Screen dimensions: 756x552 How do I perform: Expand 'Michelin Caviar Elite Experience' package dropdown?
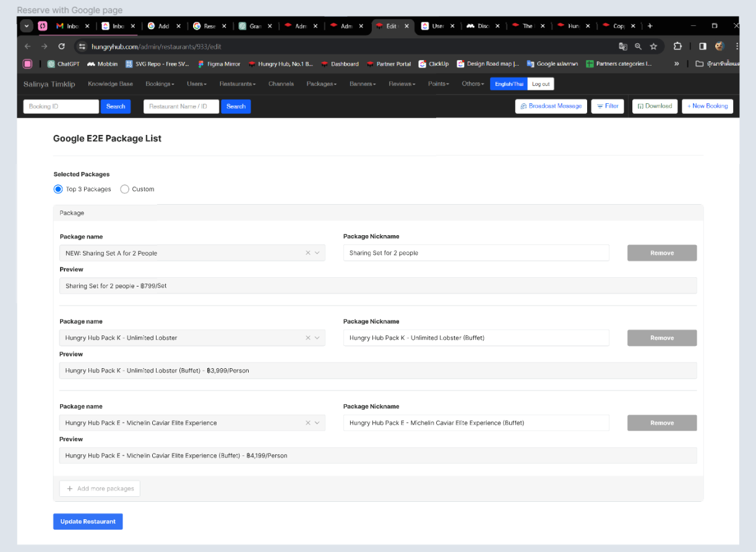(317, 423)
